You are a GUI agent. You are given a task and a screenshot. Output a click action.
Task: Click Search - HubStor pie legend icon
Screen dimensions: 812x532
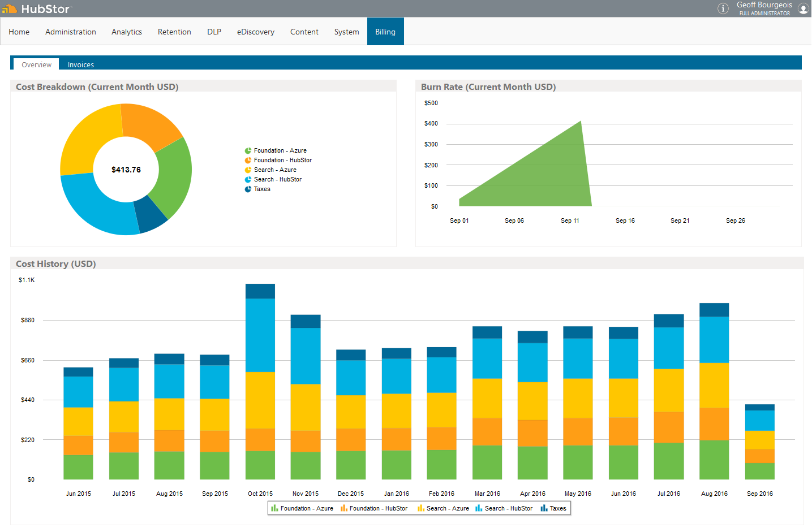point(248,180)
